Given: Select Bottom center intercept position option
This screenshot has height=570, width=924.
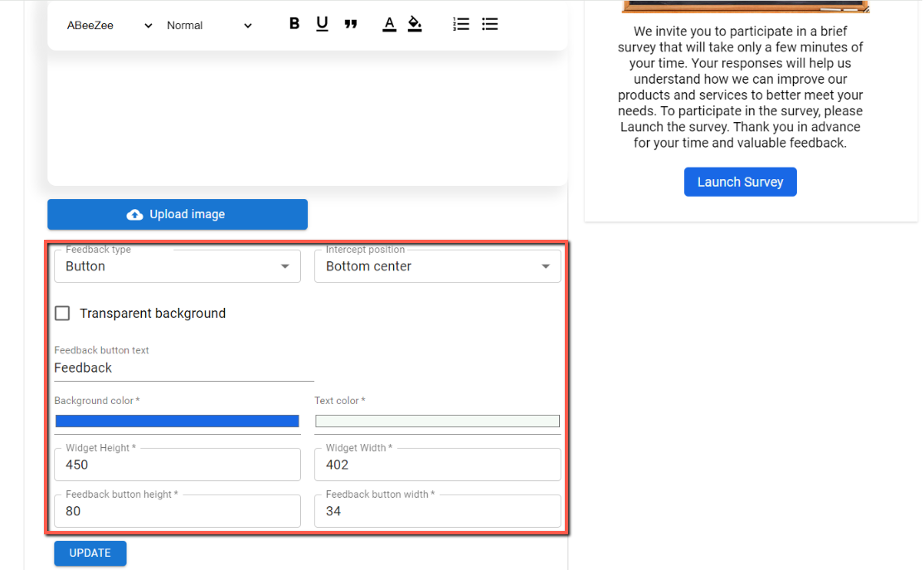Looking at the screenshot, I should click(437, 266).
